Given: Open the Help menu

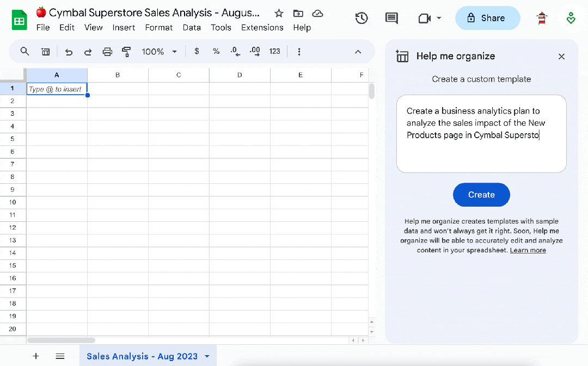Looking at the screenshot, I should point(302,27).
